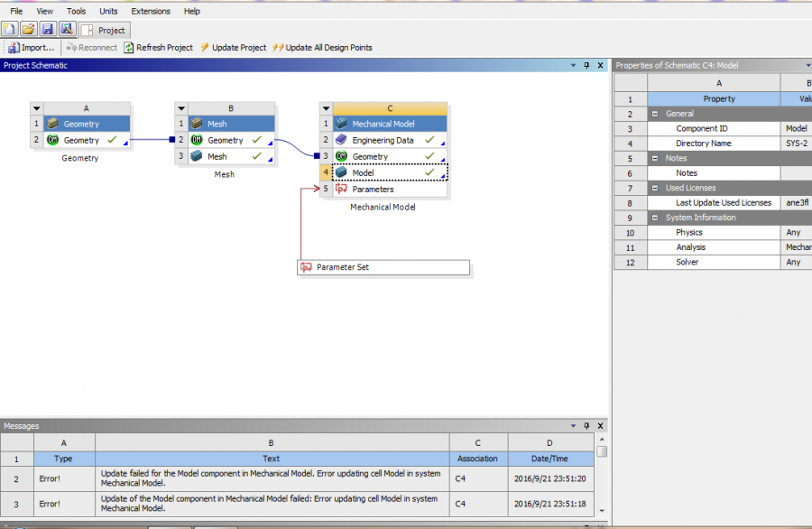Screen dimensions: 812x529
Task: Click the Component ID property row
Action: (714, 128)
